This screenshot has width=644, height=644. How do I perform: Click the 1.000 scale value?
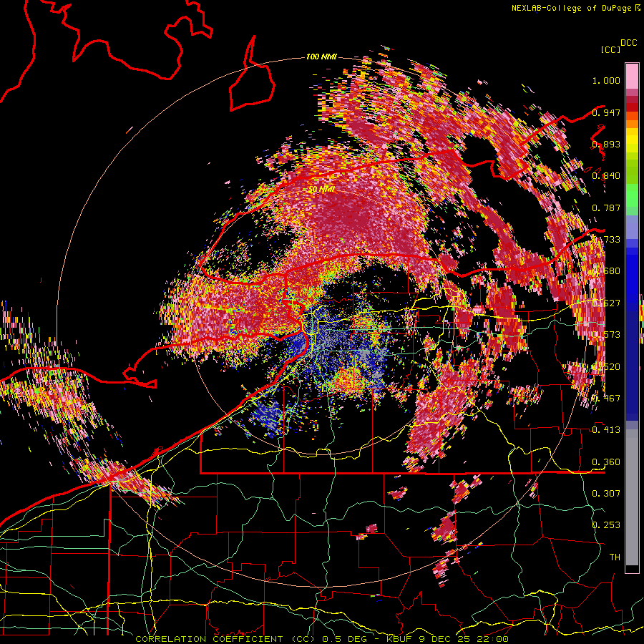point(606,80)
